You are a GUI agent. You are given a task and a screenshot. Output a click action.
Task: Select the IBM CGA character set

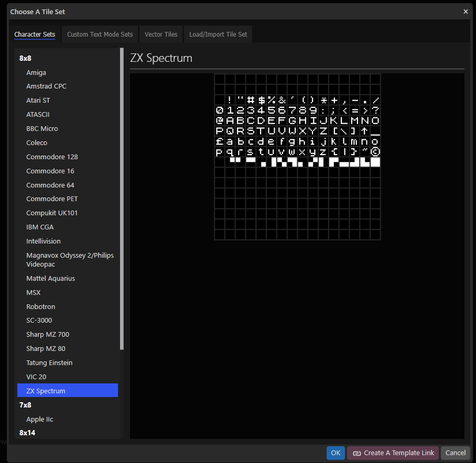click(68, 227)
